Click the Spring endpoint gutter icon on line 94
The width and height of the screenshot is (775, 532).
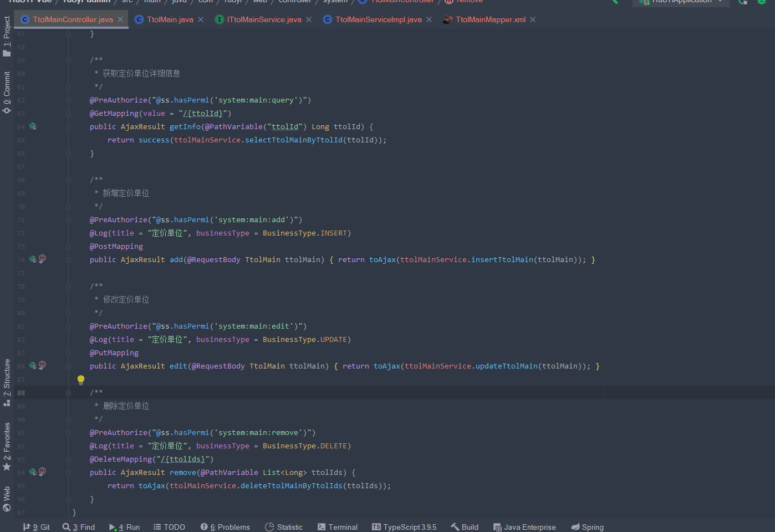click(33, 472)
